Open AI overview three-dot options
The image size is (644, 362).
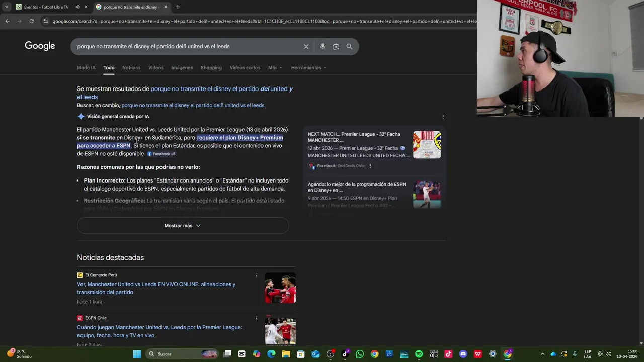[x=443, y=117]
